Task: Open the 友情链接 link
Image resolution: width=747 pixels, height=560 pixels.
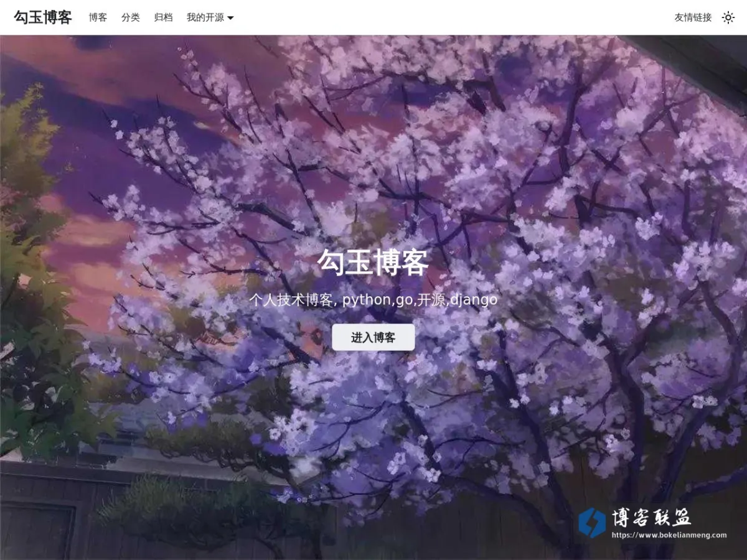Action: (693, 17)
